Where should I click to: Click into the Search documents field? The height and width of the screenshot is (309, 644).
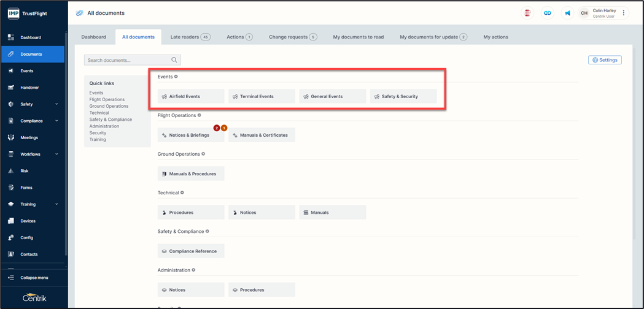point(127,60)
